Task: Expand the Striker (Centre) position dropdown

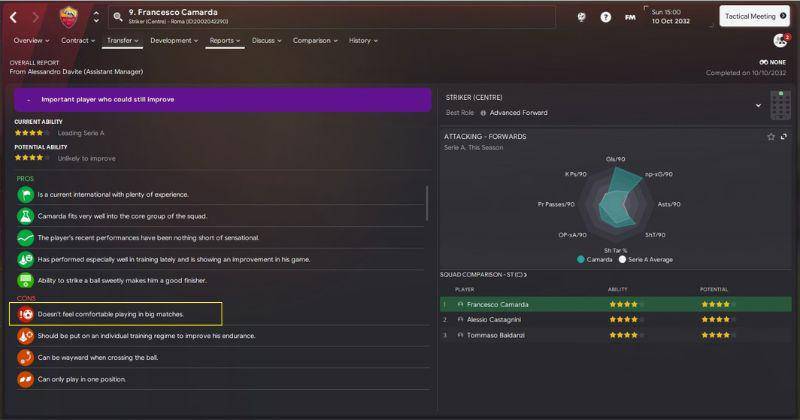Action: pyautogui.click(x=759, y=106)
